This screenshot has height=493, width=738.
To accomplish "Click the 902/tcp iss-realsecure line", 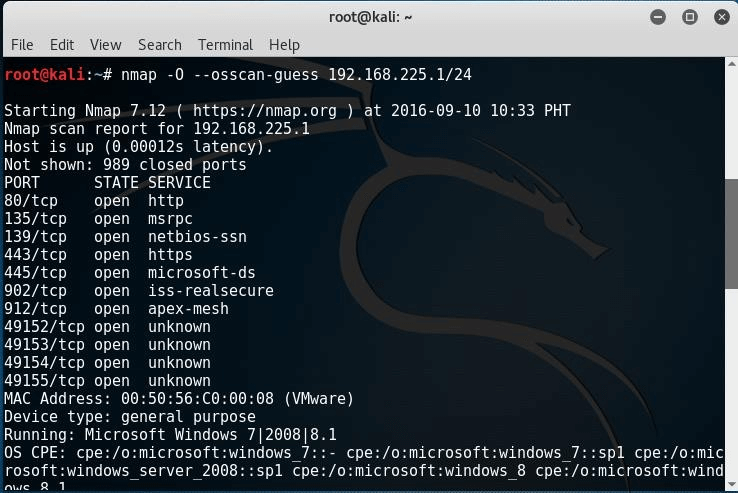I will coord(138,291).
